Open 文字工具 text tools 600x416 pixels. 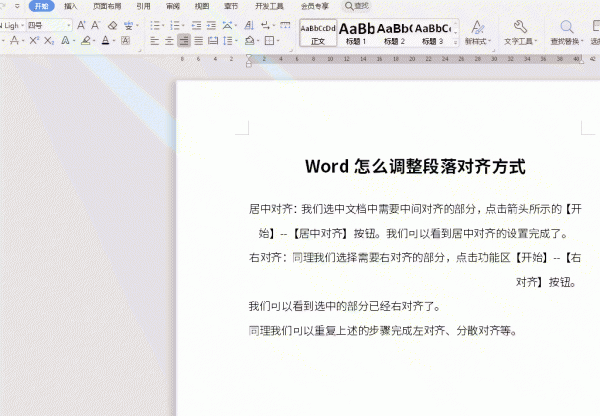[520, 33]
